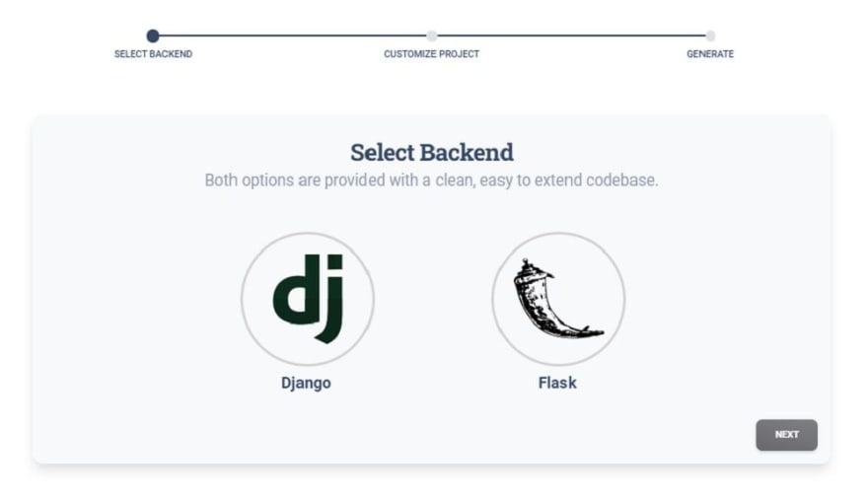Click the letter j in the Django logo
The image size is (868, 502).
[x=331, y=299]
